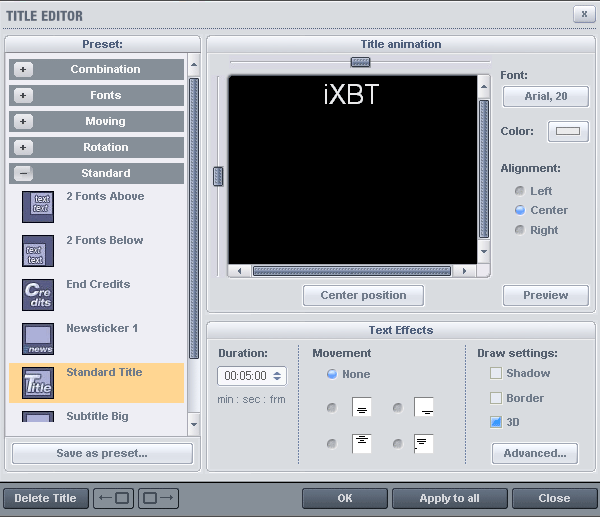Expand the Fonts preset group
The image size is (600, 517).
23,95
